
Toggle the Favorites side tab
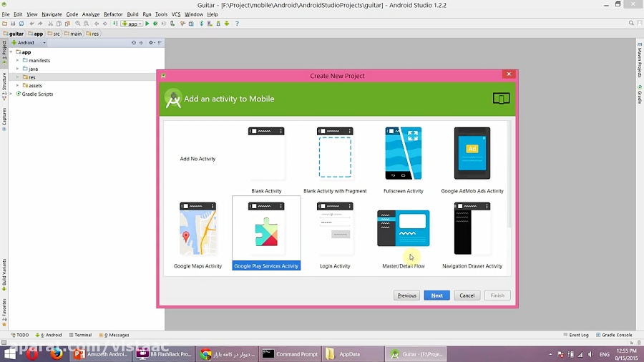point(4,313)
